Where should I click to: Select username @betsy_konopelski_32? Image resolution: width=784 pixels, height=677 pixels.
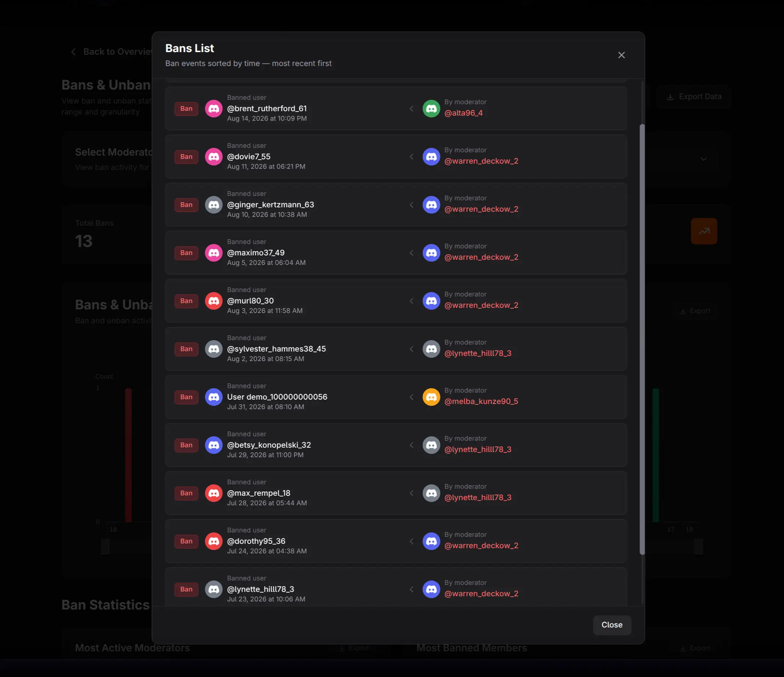pos(269,445)
